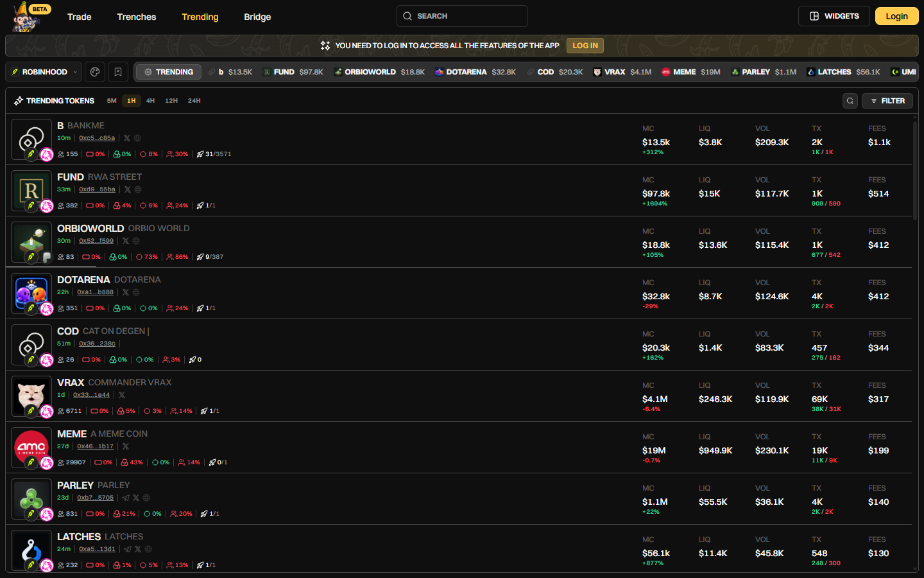Select the 5M timeframe
The image size is (924, 578).
112,101
